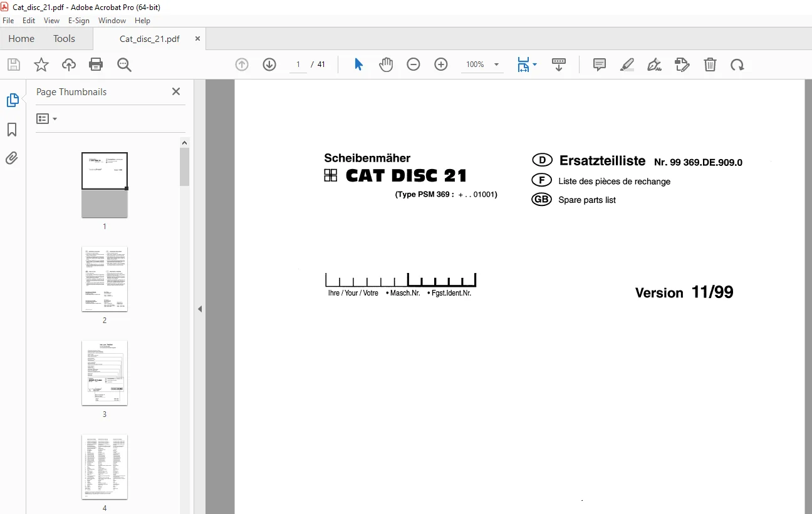Zoom in with the plus icon
The image size is (812, 514).
tap(441, 64)
